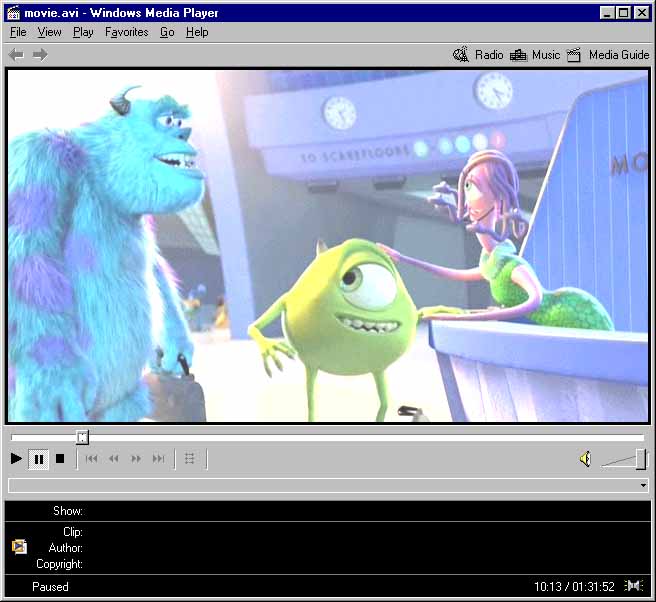Click the title bar application icon

13,13
